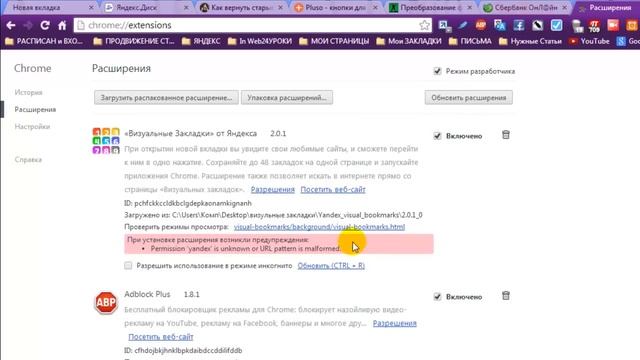This screenshot has width=640, height=360.
Task: Open the МОИ СТРАНИЦЫ bookmarks folder
Action: pos(334,41)
